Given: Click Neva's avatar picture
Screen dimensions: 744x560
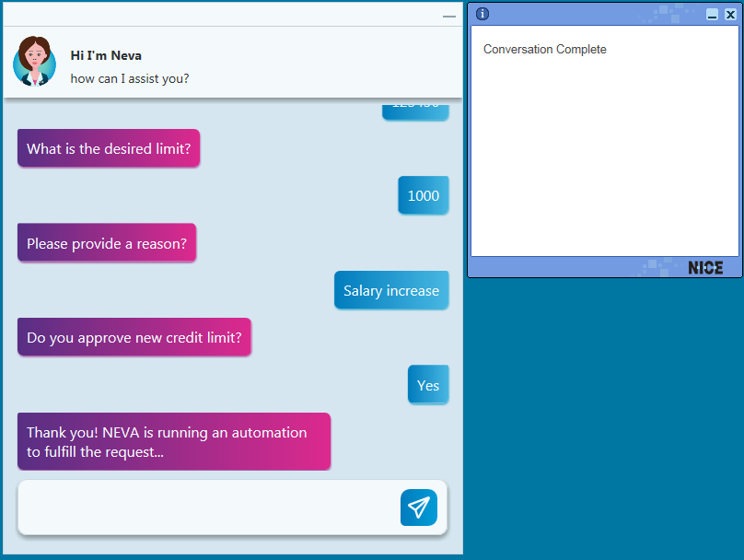Looking at the screenshot, I should click(x=34, y=62).
